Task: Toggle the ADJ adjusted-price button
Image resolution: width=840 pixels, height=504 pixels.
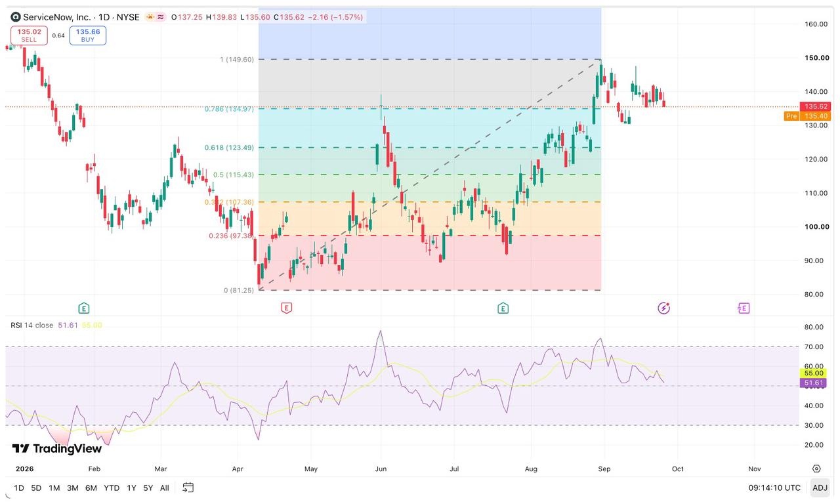Action: 820,488
